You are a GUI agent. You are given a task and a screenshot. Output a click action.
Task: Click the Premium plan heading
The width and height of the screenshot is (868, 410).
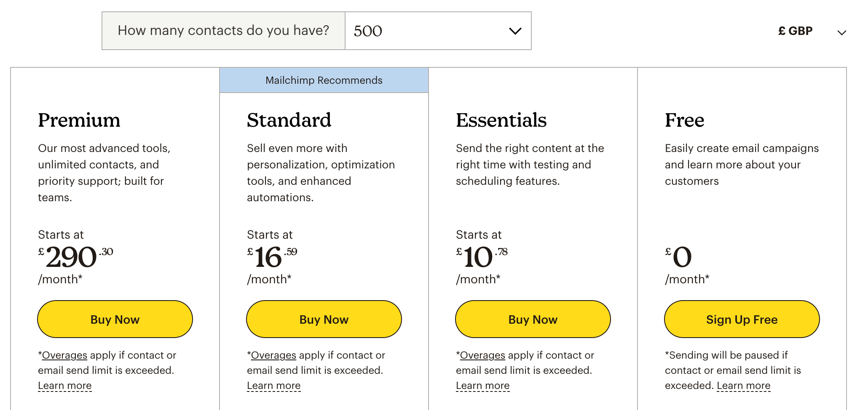click(79, 120)
